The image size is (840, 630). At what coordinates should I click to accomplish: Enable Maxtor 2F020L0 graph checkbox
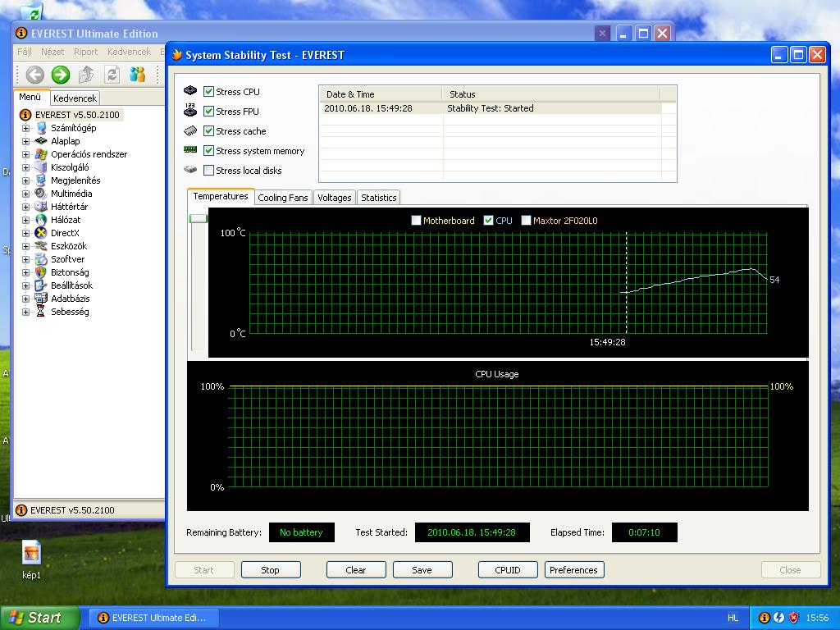tap(526, 220)
